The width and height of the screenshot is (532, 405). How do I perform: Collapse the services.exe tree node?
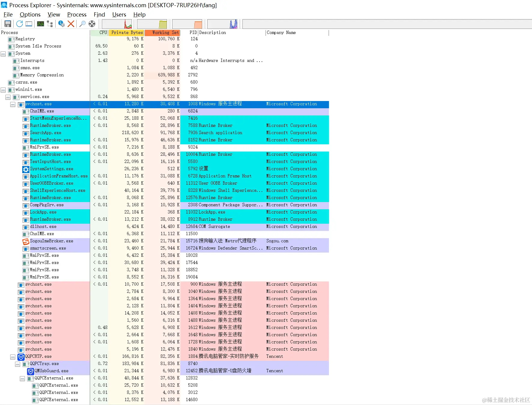[x=8, y=97]
